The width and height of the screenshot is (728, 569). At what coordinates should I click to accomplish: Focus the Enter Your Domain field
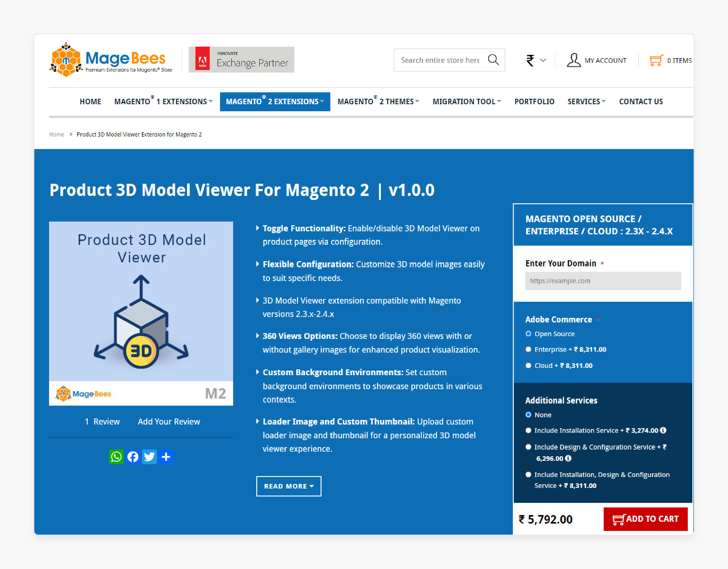(603, 281)
